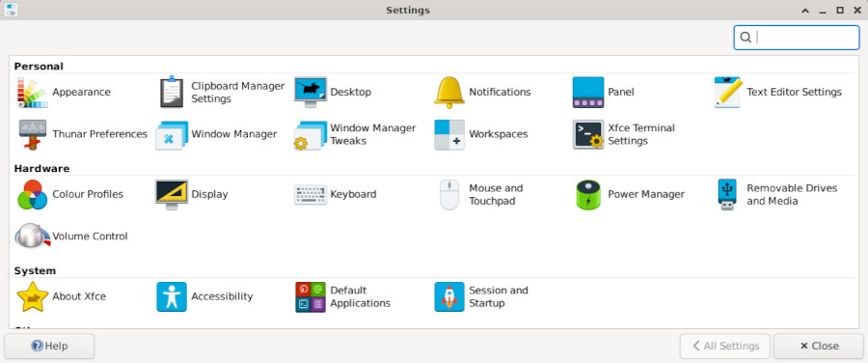Open the Volume Control icon
Image resolution: width=868 pixels, height=363 pixels.
33,237
